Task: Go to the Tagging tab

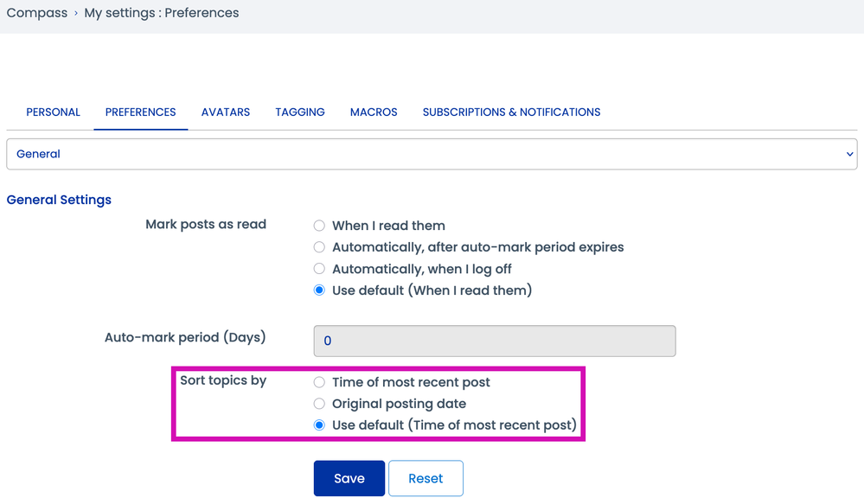Action: [300, 112]
